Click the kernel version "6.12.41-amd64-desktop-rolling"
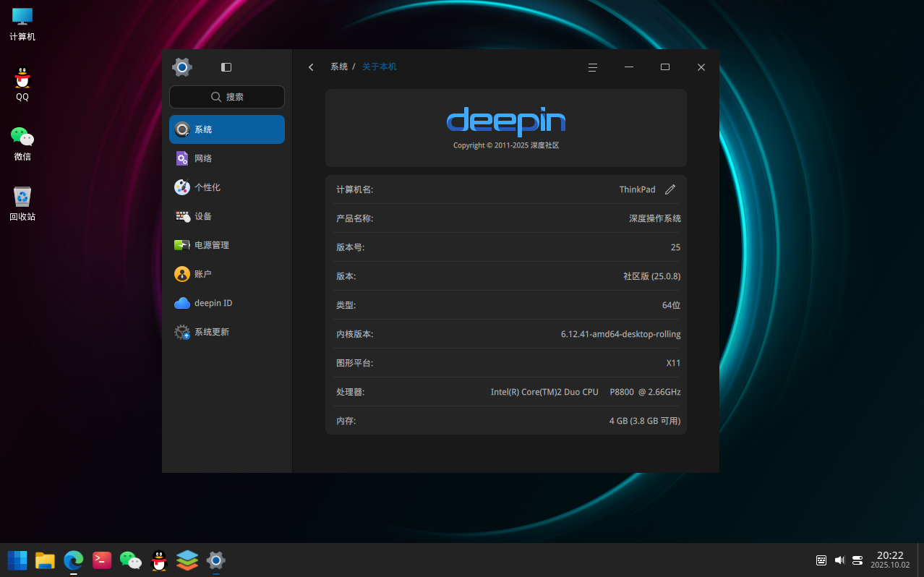 tap(621, 334)
